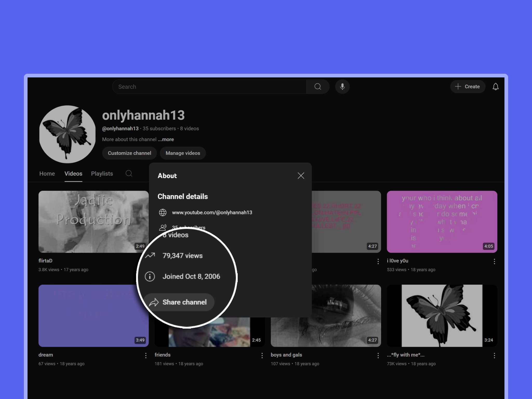Viewport: 532px width, 399px height.
Task: Click the globe icon beside channel URL
Action: [163, 212]
